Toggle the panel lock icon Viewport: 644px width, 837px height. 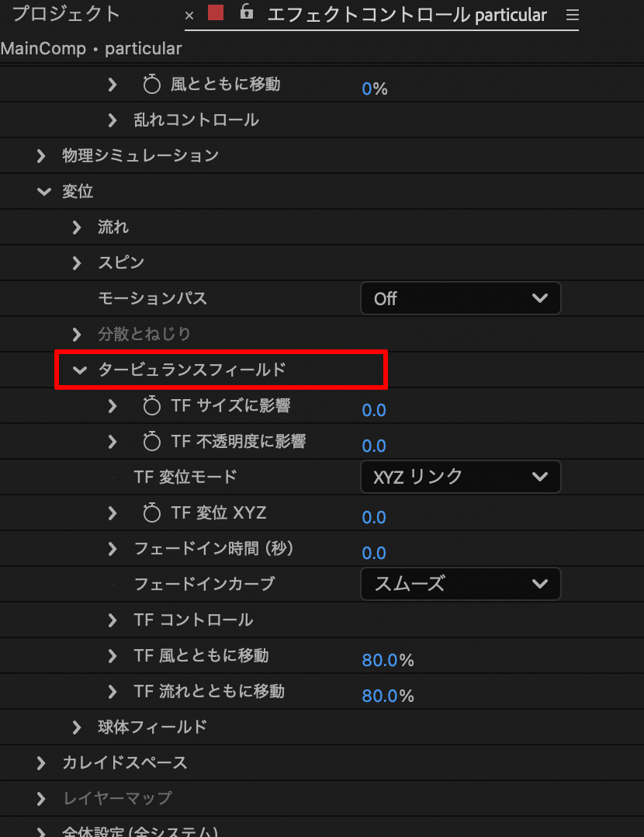tap(245, 14)
